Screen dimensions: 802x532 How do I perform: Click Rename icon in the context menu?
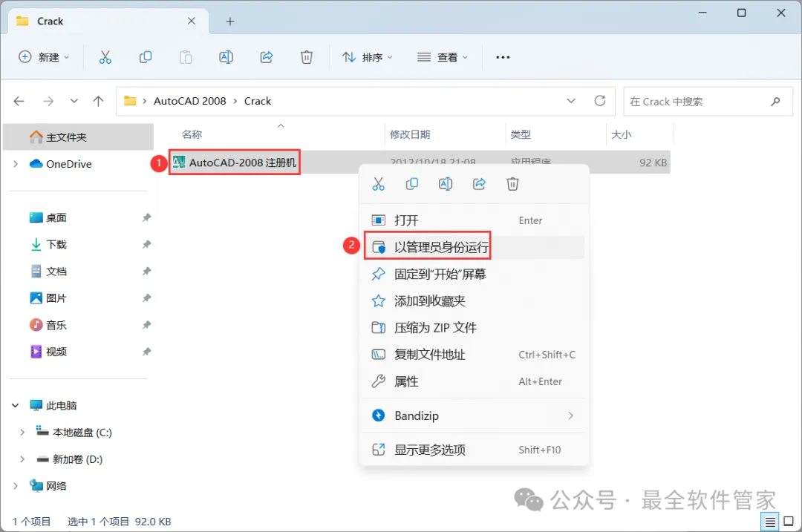click(x=446, y=184)
